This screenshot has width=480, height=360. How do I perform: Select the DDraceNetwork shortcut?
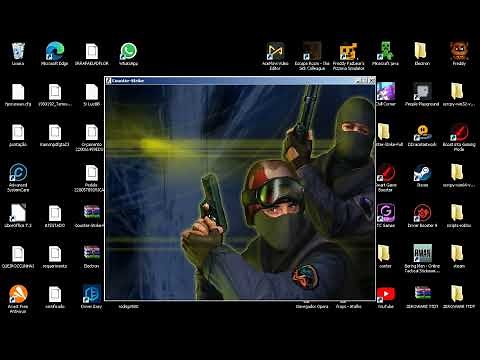[422, 132]
